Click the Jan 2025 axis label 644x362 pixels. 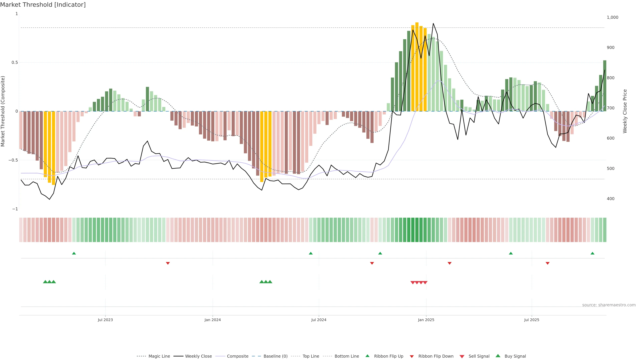[x=426, y=320]
